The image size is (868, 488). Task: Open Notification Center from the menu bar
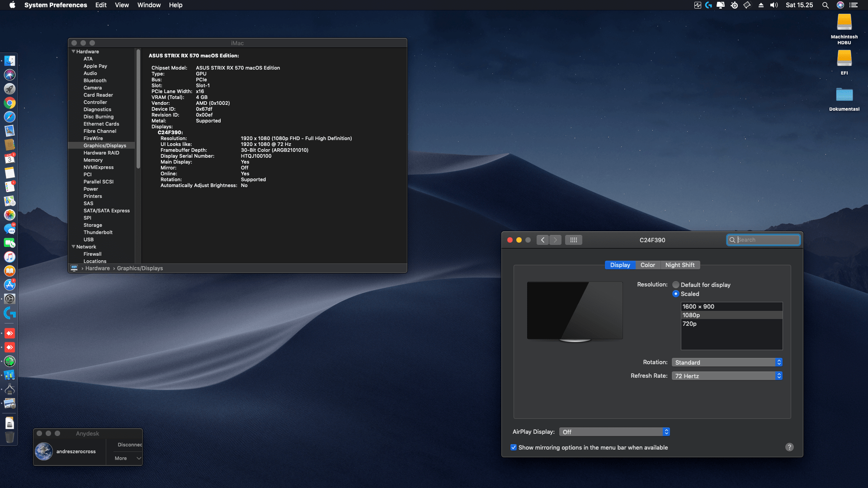tap(854, 5)
